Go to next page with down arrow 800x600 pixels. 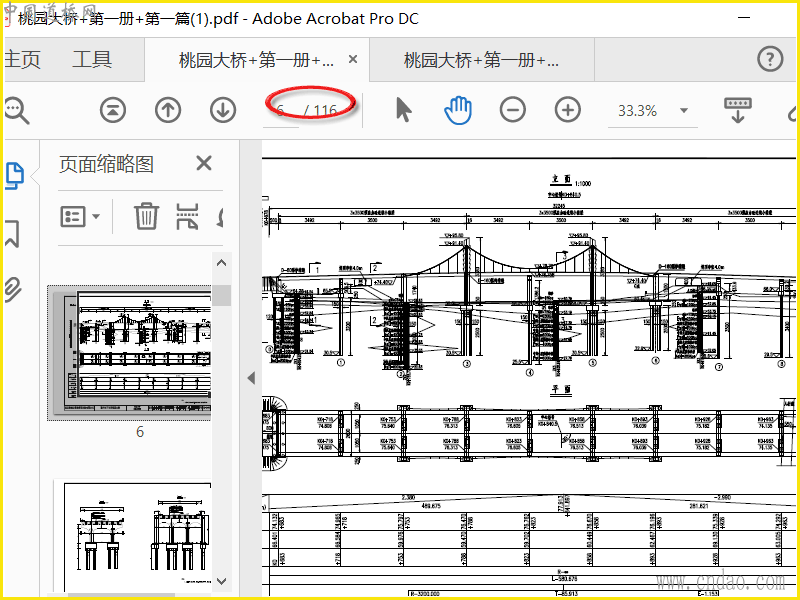click(x=223, y=110)
